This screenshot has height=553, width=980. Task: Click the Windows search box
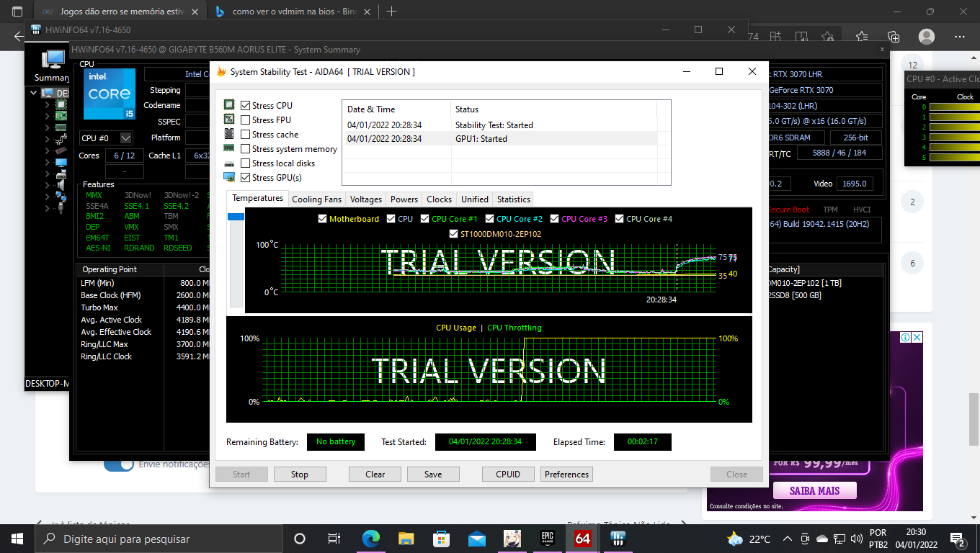[159, 539]
